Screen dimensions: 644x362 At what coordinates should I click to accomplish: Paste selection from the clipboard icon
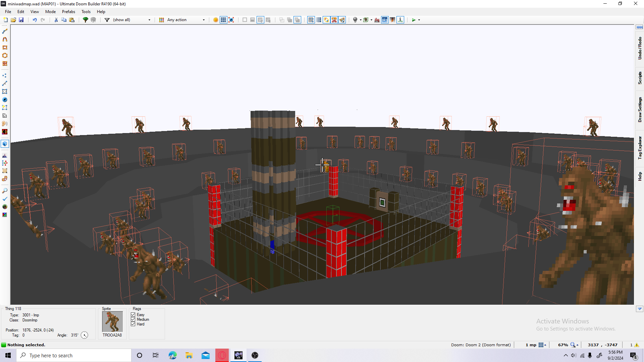click(72, 20)
